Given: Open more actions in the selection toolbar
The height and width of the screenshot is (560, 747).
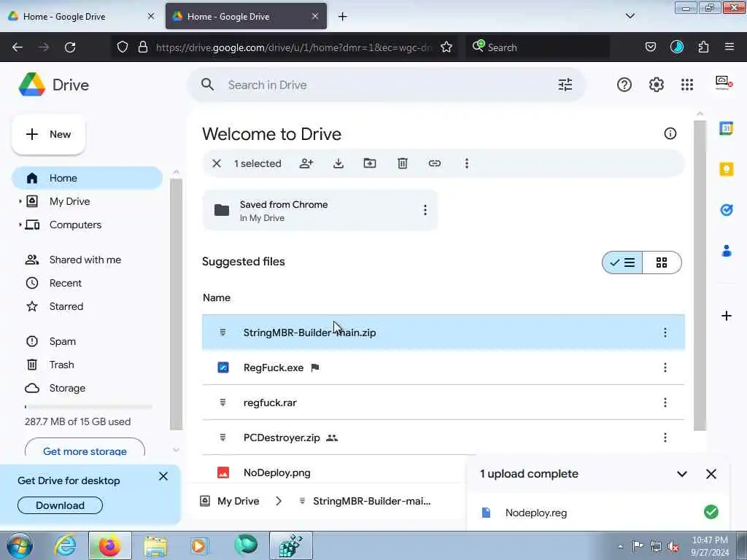Looking at the screenshot, I should point(467,163).
